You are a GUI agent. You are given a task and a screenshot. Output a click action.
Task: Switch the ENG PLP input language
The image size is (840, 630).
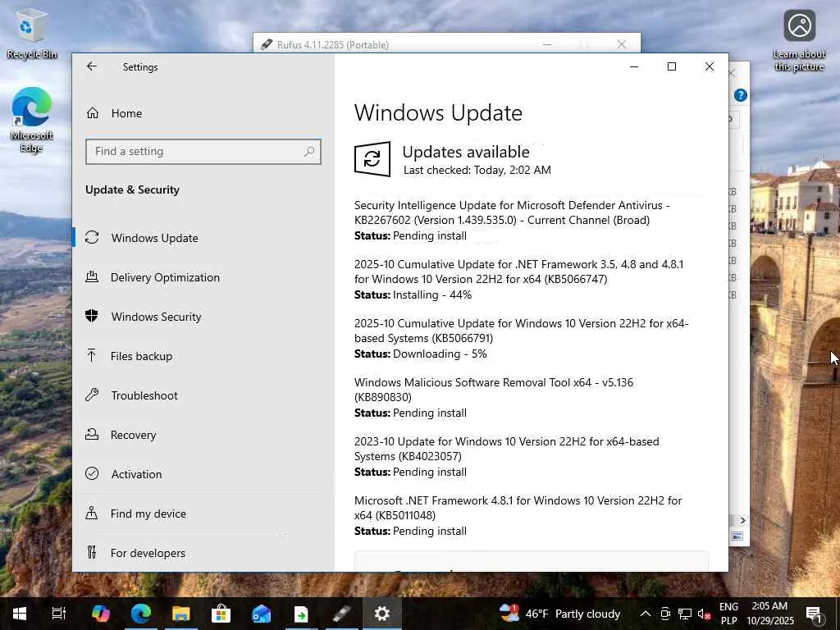tap(728, 614)
